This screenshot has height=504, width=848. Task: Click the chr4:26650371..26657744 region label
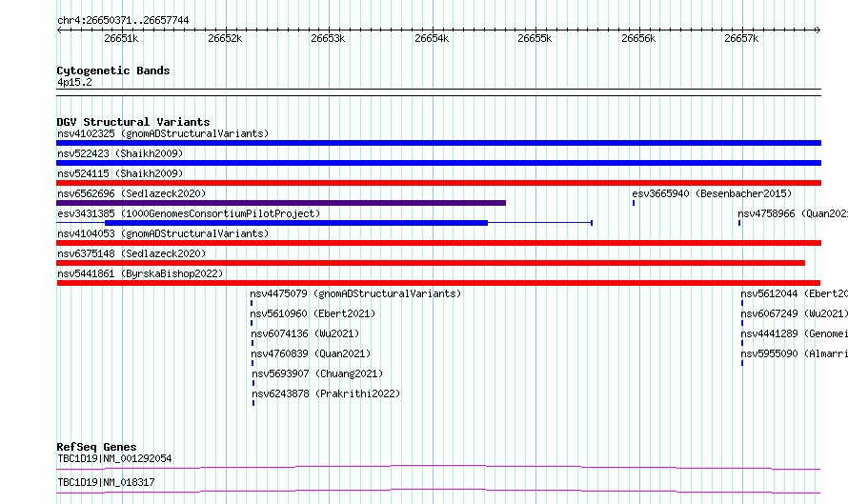coord(123,21)
